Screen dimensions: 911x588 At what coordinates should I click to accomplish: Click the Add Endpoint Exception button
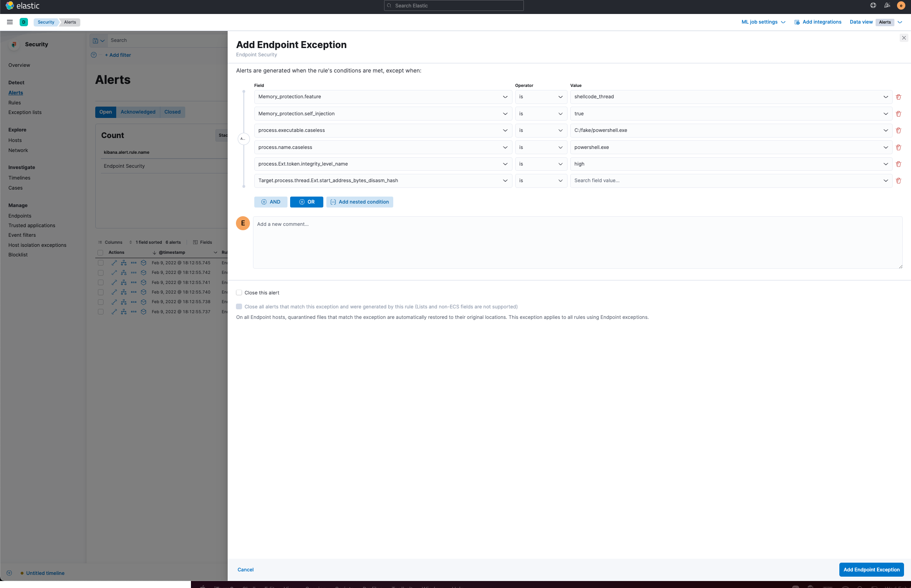[871, 570]
